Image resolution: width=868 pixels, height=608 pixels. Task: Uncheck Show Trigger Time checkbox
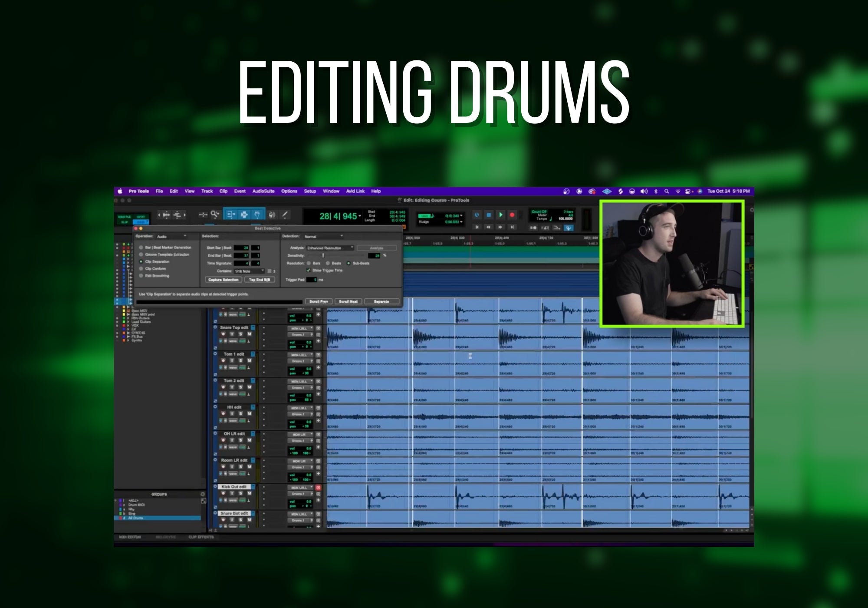pyautogui.click(x=309, y=270)
